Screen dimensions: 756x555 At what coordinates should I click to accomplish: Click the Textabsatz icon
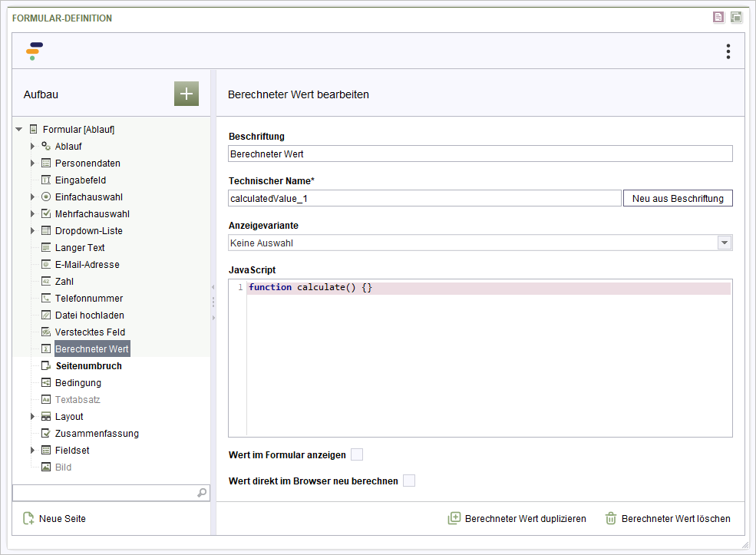pos(46,399)
